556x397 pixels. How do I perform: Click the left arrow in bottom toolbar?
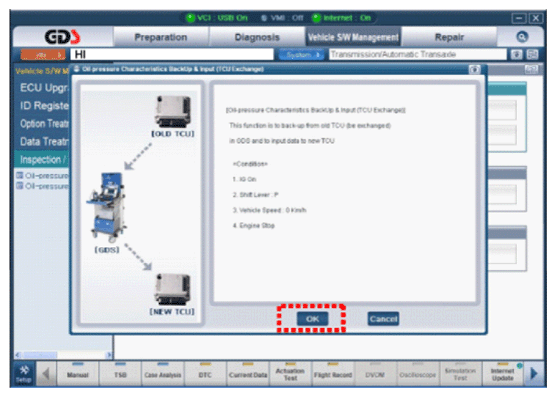46,374
